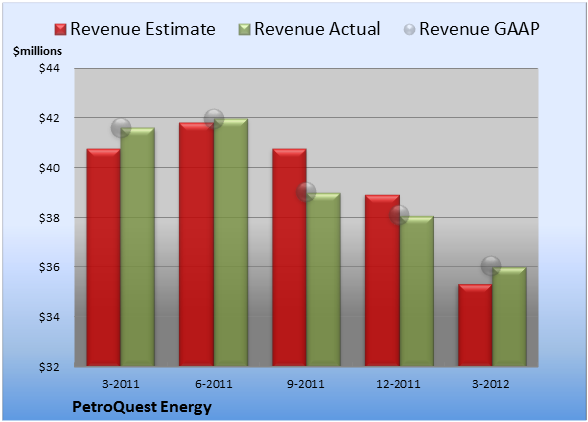Click the GAAP marker for 3-2012
This screenshot has height=422, width=588.
coord(491,266)
